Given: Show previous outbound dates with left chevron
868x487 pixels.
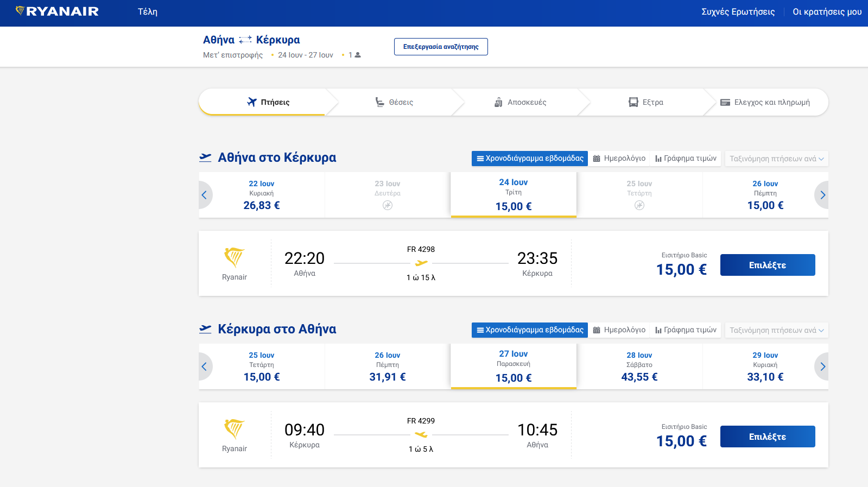Looking at the screenshot, I should pos(204,195).
